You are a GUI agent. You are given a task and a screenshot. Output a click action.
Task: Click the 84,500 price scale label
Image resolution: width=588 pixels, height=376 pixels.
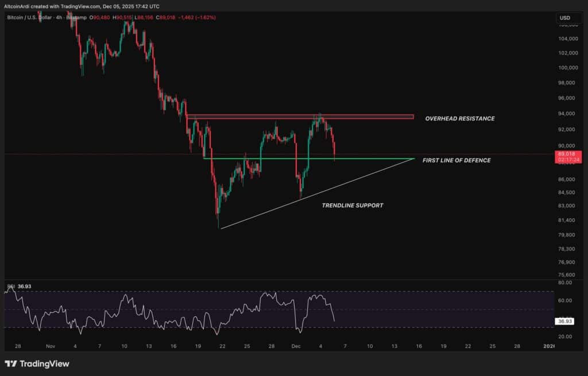pyautogui.click(x=568, y=192)
